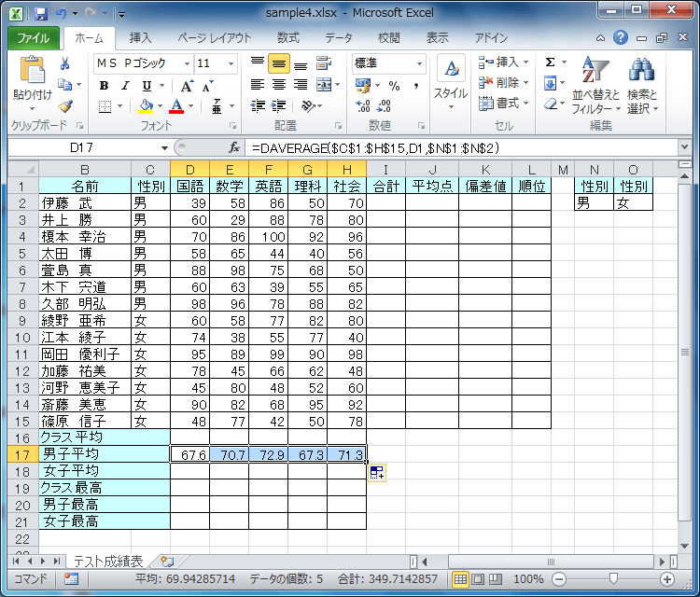The width and height of the screenshot is (700, 597).
Task: Click Increase Decimal icon
Action: point(363,105)
